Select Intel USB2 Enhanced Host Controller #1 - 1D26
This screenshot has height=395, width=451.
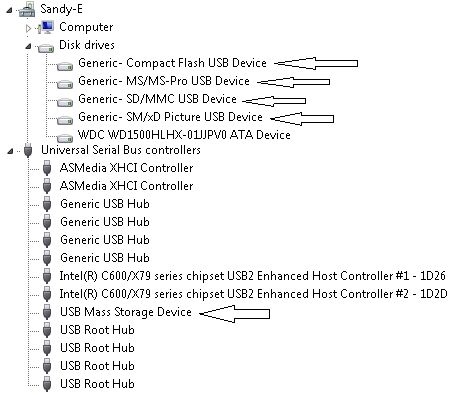tap(252, 276)
